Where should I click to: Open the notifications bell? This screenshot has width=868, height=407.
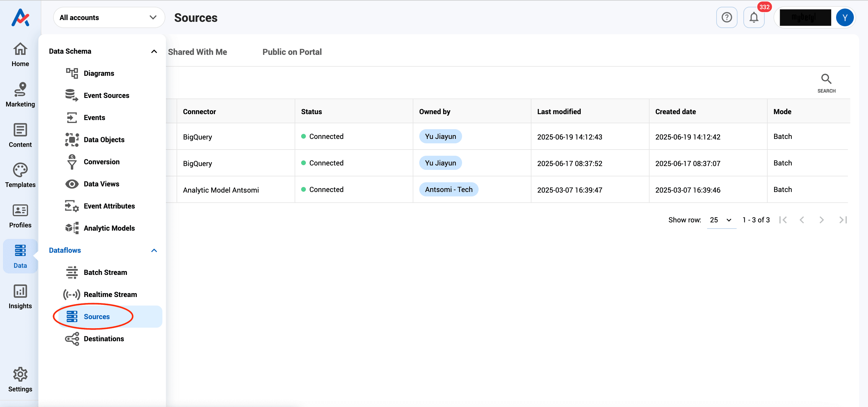[x=754, y=17]
